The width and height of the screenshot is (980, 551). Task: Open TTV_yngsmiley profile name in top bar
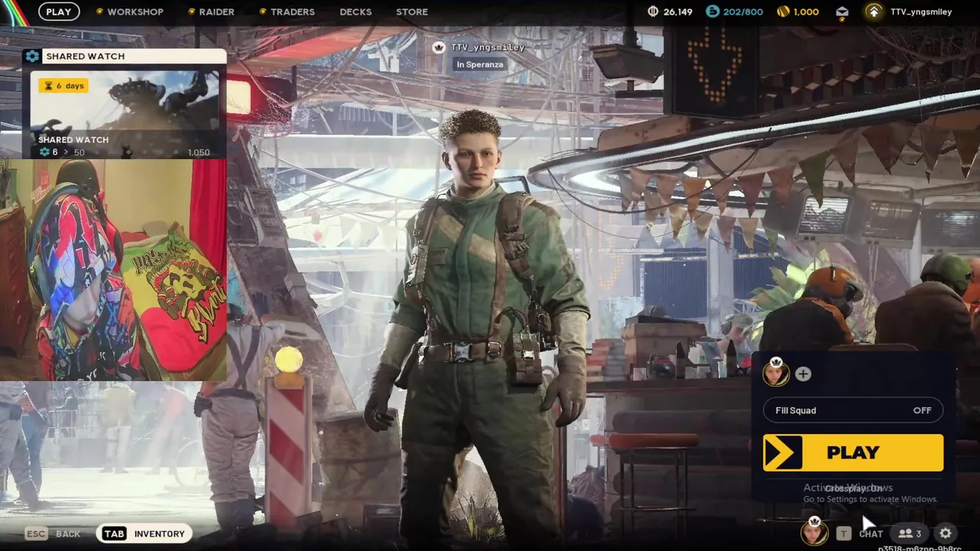coord(921,11)
